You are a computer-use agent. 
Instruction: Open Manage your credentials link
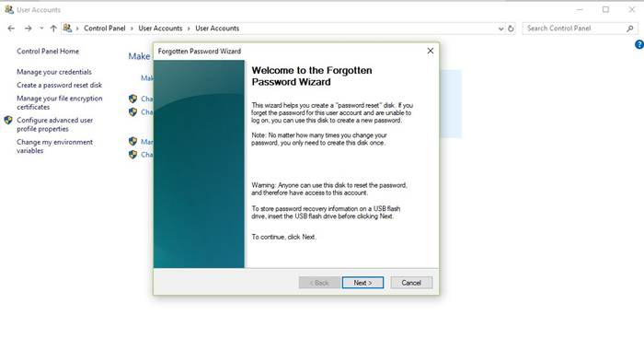coord(54,72)
